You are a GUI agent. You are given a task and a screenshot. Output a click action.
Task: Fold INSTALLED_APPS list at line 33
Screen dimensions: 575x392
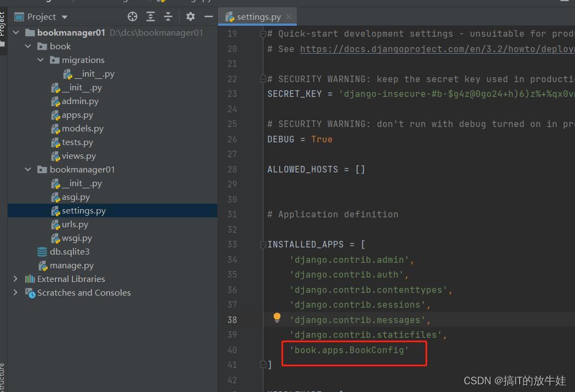pyautogui.click(x=263, y=245)
